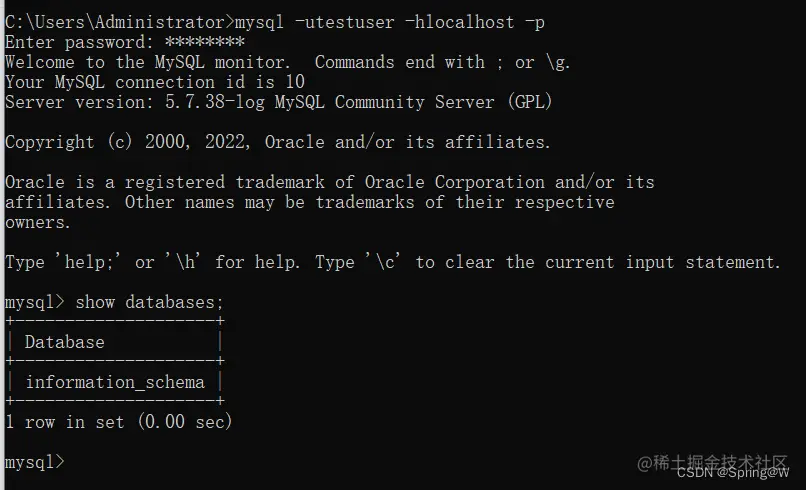The width and height of the screenshot is (806, 490).
Task: Click the '\c' clear statement hint
Action: 383,262
